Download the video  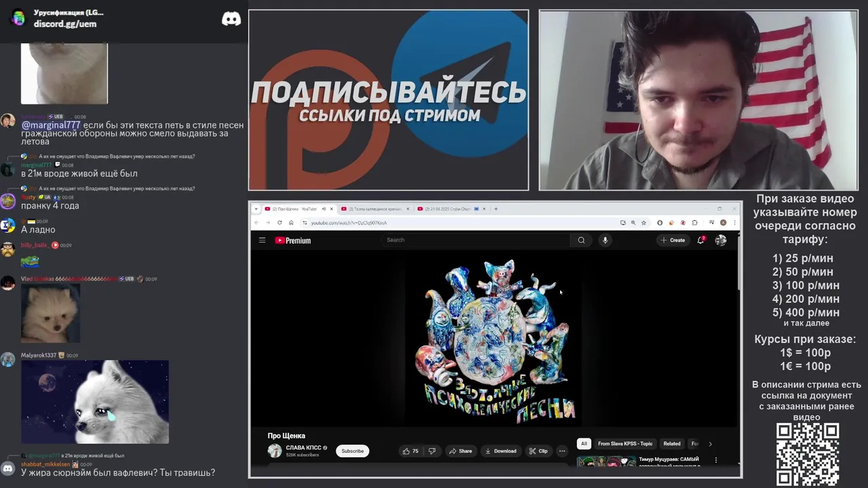point(501,451)
